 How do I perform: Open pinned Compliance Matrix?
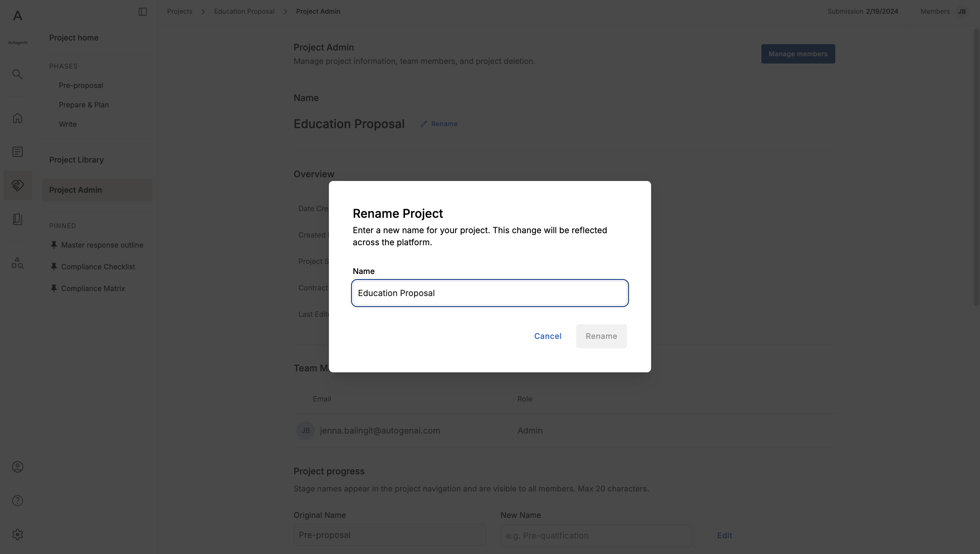(x=93, y=288)
